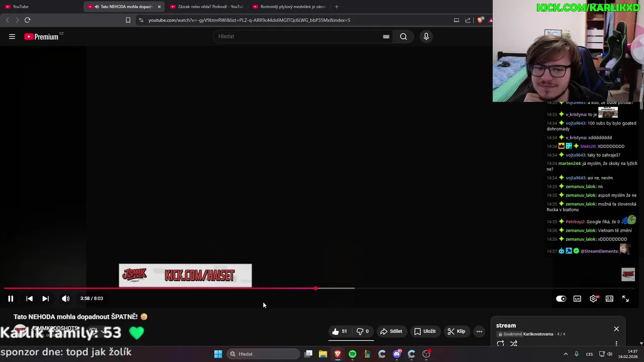Cast the page with the screen icon in address bar
This screenshot has height=362, width=644.
(456, 20)
